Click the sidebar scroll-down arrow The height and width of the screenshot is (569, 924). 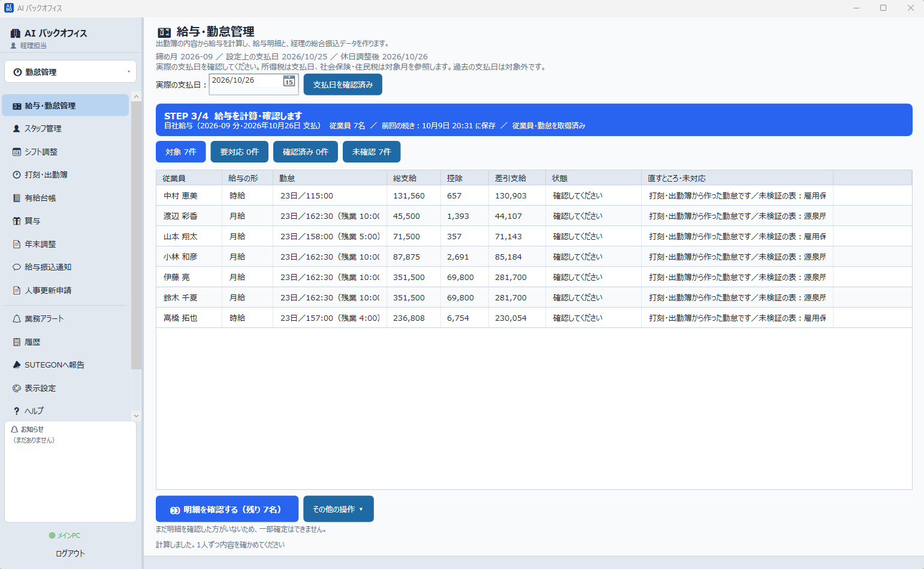tap(136, 416)
